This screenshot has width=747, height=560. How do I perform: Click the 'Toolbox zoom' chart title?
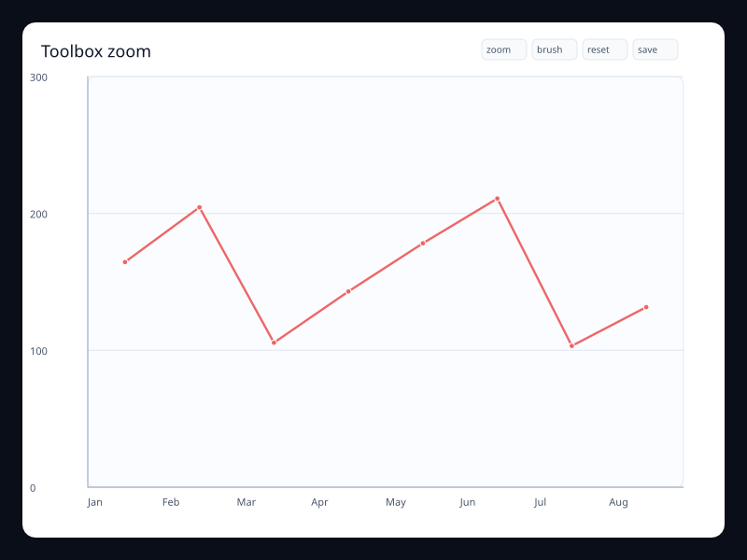[x=96, y=51]
